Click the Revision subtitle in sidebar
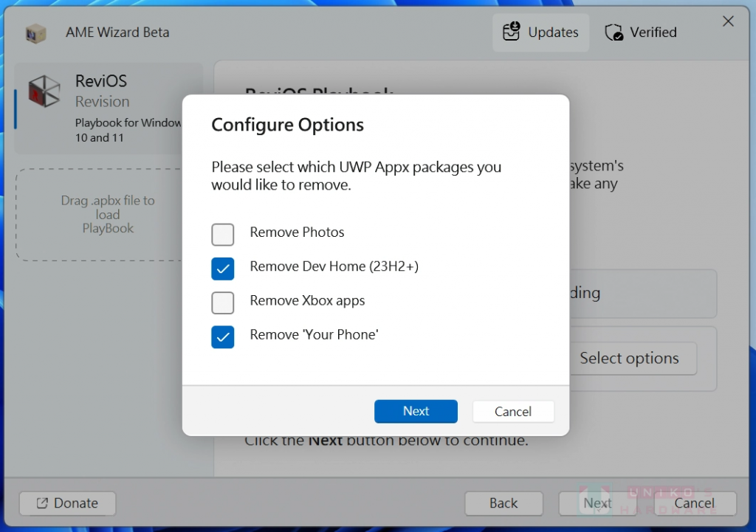Viewport: 756px width, 532px height. [102, 102]
